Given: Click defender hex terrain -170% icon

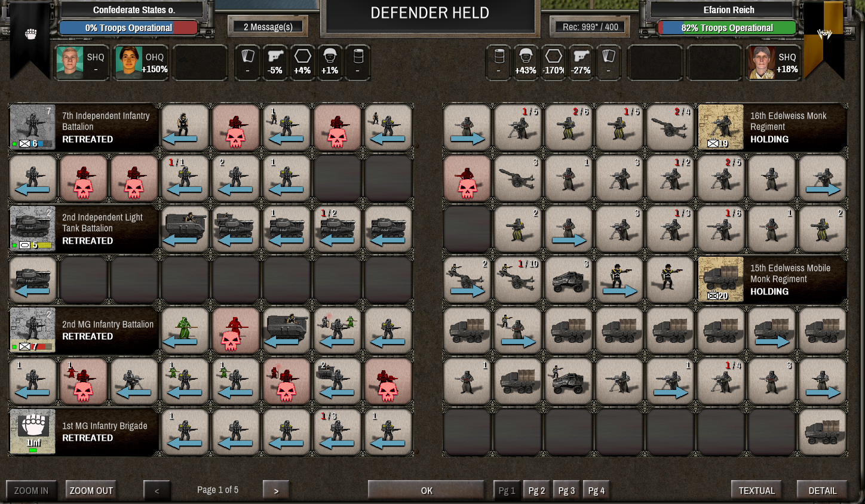Looking at the screenshot, I should pyautogui.click(x=554, y=63).
